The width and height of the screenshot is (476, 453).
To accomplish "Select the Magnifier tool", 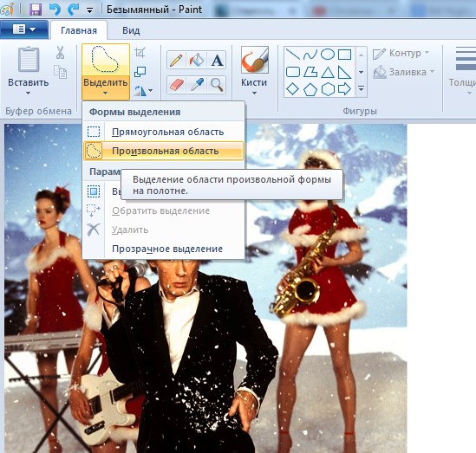I will 217,84.
